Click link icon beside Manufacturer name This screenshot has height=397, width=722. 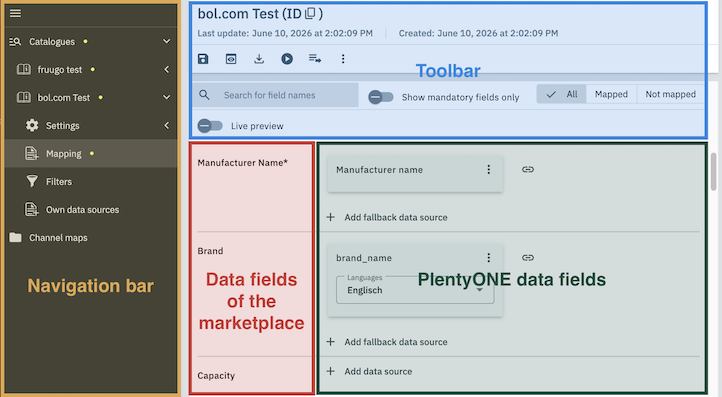[528, 169]
